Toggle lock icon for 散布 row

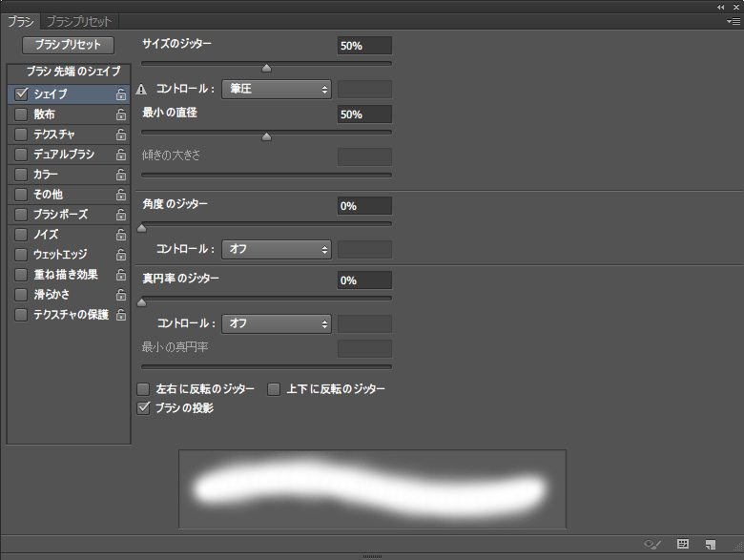coord(121,114)
